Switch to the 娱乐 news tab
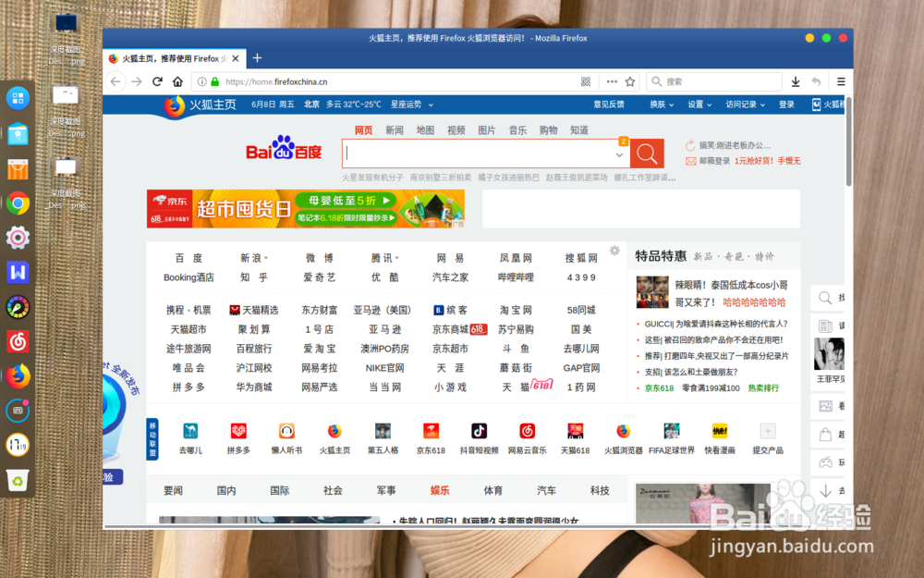The image size is (924, 578). 440,490
